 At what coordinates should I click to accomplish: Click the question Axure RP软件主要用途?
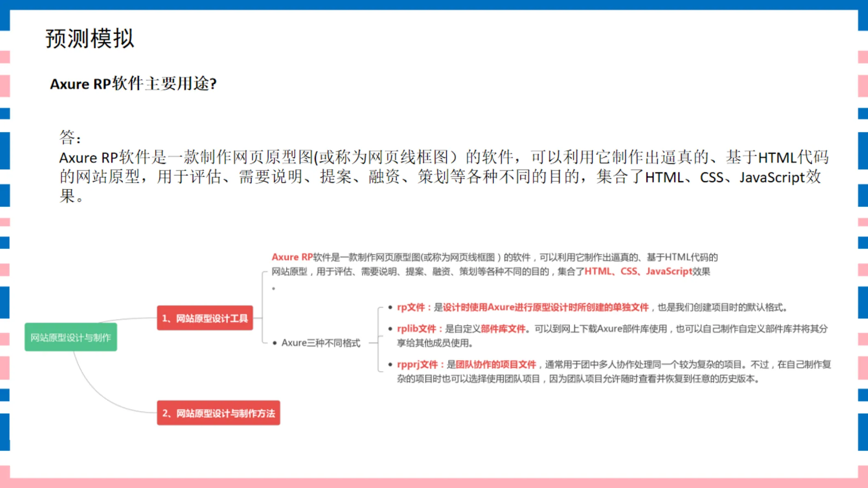pos(134,84)
